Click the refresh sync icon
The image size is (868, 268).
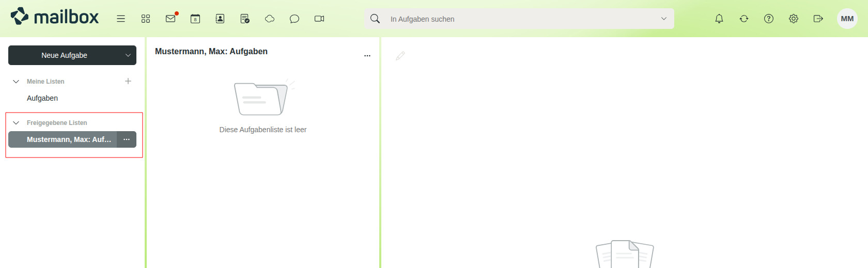(x=744, y=19)
